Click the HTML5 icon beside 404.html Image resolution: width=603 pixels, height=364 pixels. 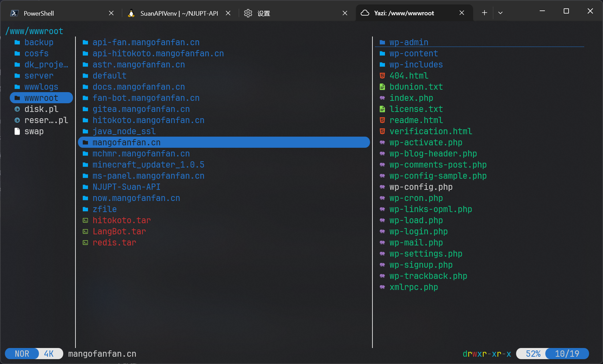click(x=382, y=76)
